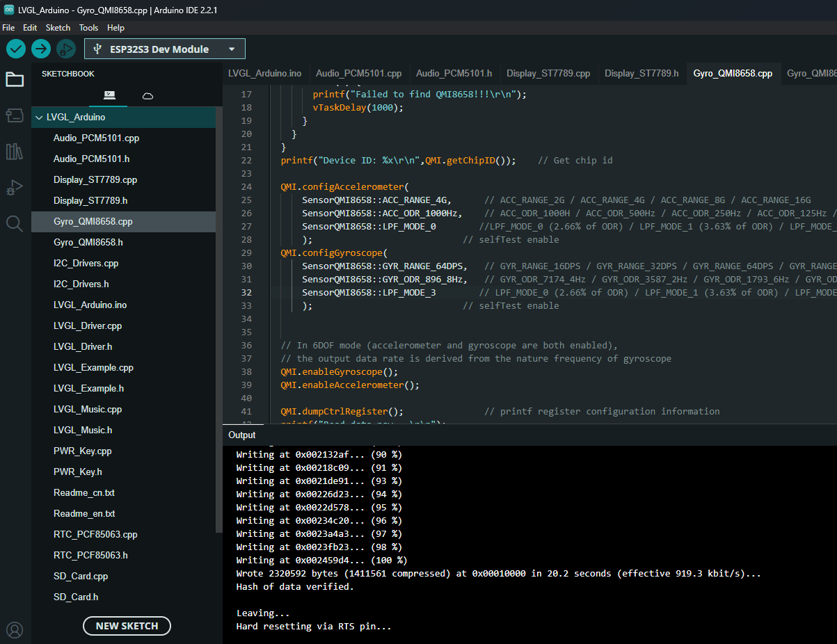Screen dimensions: 837x644
Task: Switch to the Display_ST7789.cpp tab
Action: [548, 73]
